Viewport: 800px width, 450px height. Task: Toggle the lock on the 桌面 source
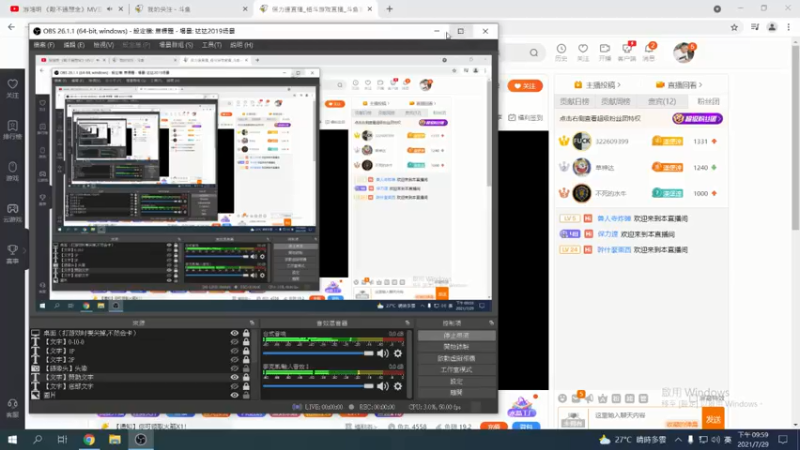(x=246, y=333)
